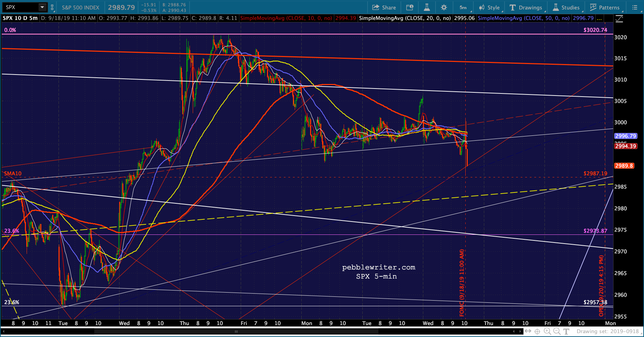This screenshot has height=337, width=644.
Task: Select the text drawing tool icon
Action: 566,331
